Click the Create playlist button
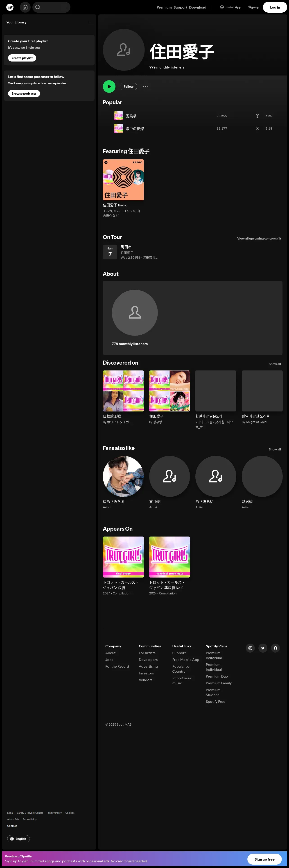 pos(22,58)
